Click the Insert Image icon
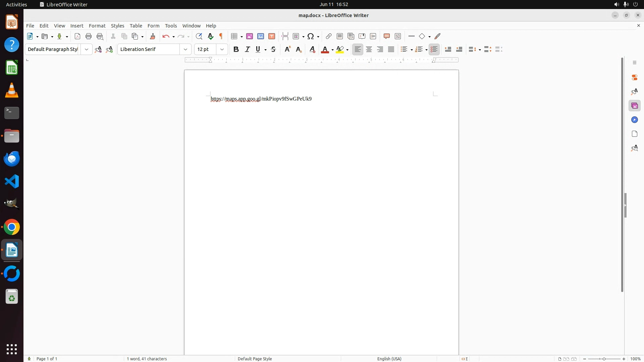 click(x=250, y=36)
